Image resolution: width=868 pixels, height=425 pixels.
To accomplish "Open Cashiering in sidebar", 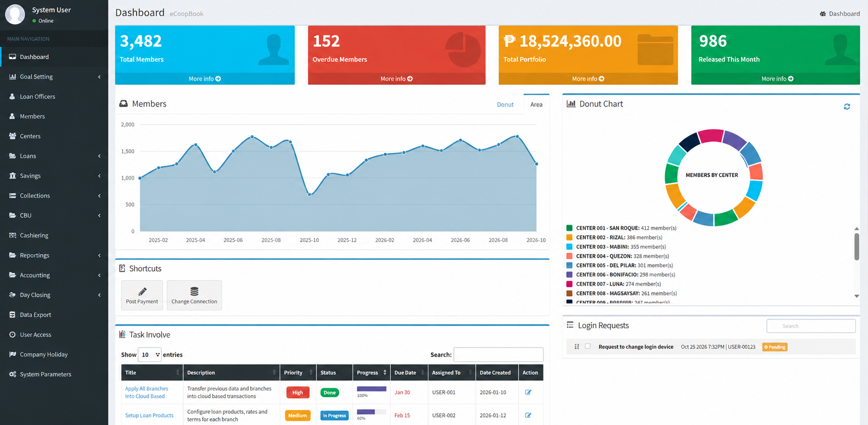I will [54, 235].
